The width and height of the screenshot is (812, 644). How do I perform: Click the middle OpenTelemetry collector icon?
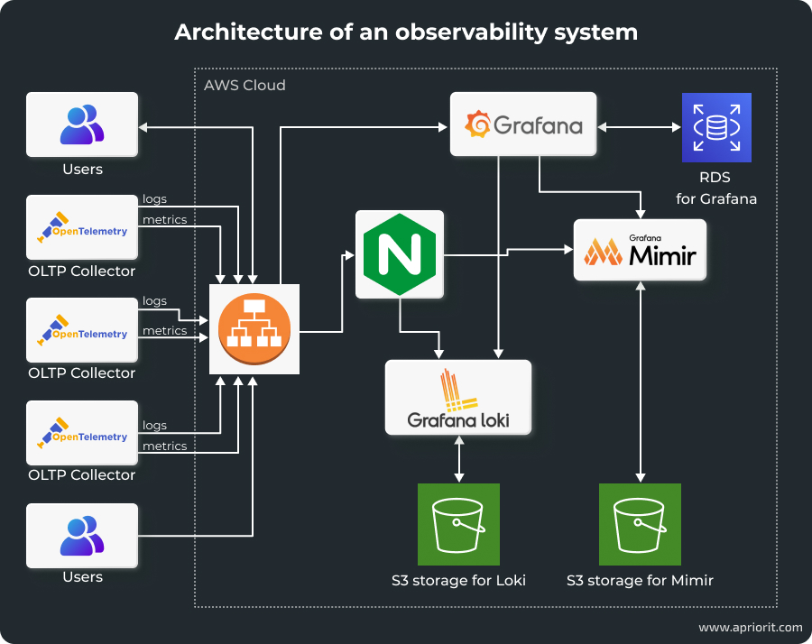tap(82, 329)
